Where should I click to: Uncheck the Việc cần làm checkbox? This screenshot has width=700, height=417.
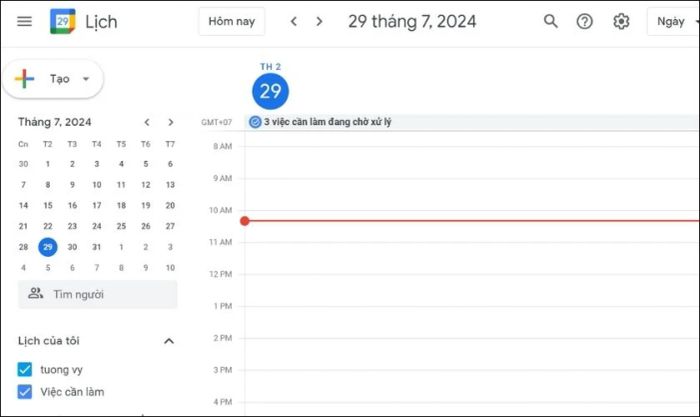coord(25,392)
